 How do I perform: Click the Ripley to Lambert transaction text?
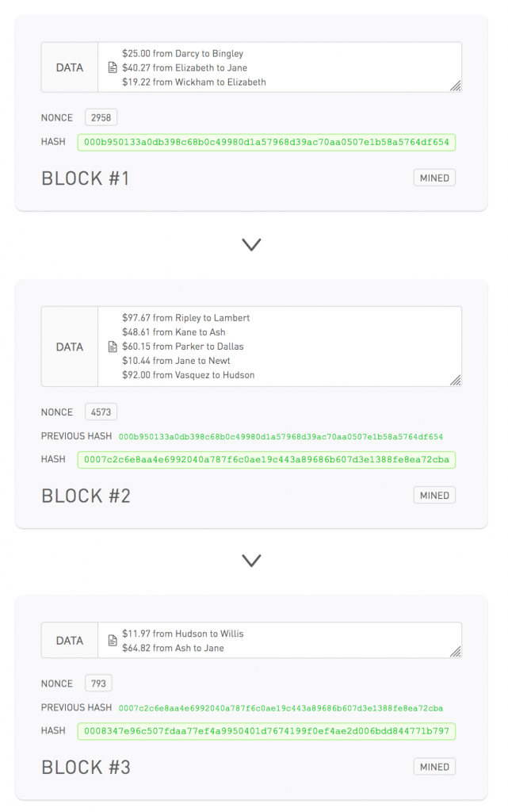point(185,318)
